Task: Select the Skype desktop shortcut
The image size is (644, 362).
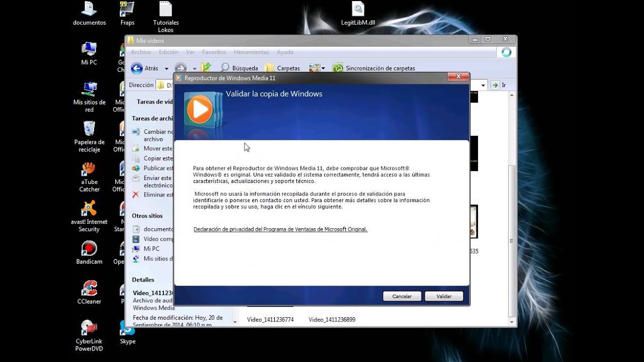Action: click(127, 332)
